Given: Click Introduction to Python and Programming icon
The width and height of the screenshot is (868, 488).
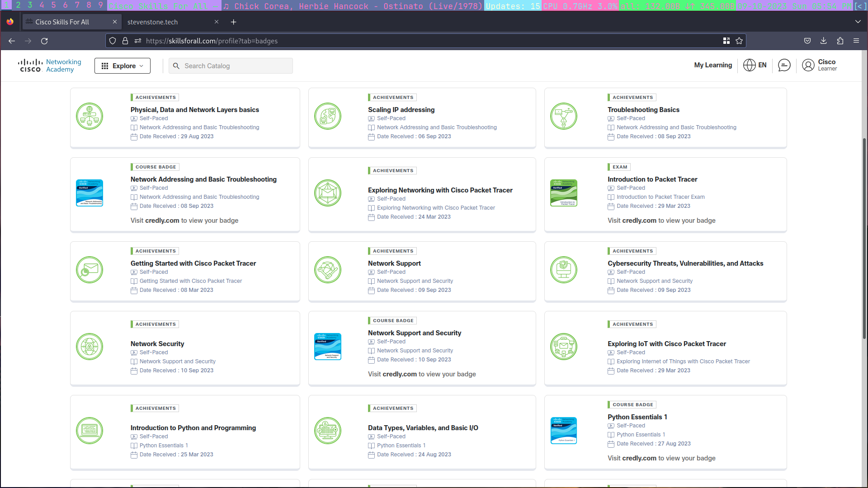Looking at the screenshot, I should coord(90,431).
